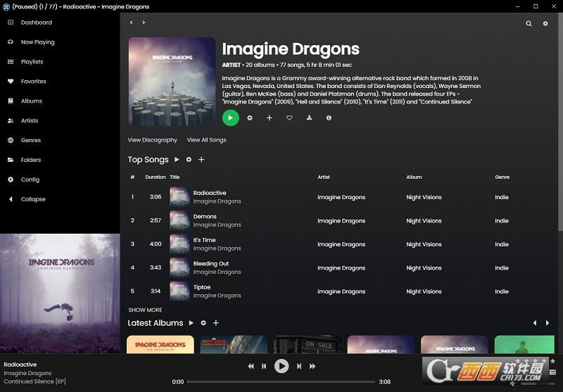The height and width of the screenshot is (392, 563).
Task: Click the Config gear icon in sidebar
Action: coord(11,179)
